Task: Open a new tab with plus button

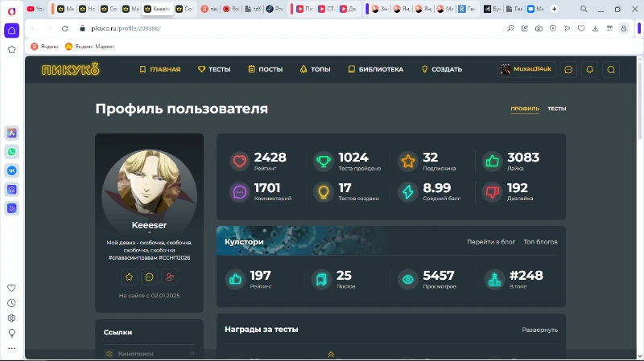Action: 554,9
